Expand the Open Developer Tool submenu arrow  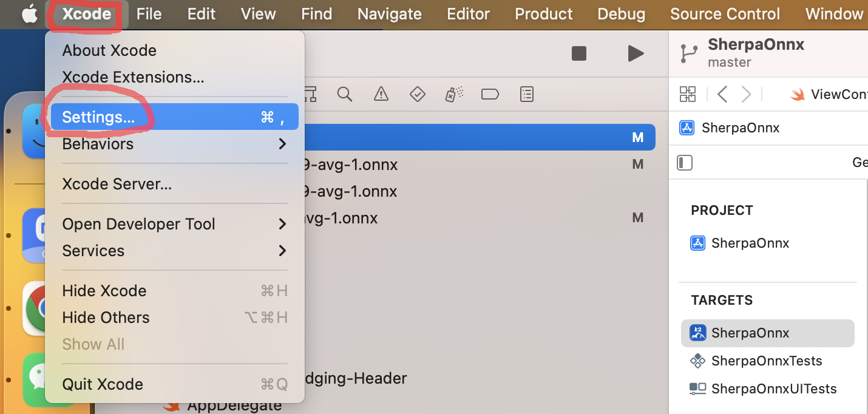pos(282,224)
